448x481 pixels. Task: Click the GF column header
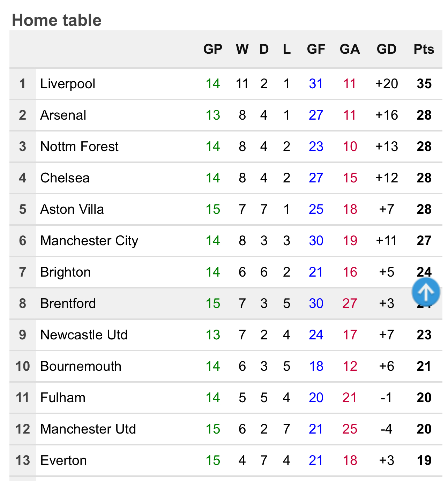(316, 49)
